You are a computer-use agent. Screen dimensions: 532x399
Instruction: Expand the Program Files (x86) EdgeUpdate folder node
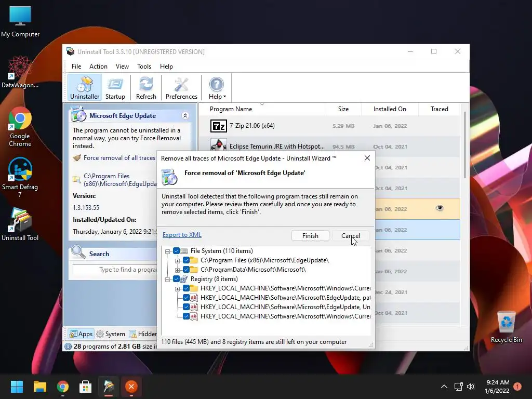pos(177,261)
